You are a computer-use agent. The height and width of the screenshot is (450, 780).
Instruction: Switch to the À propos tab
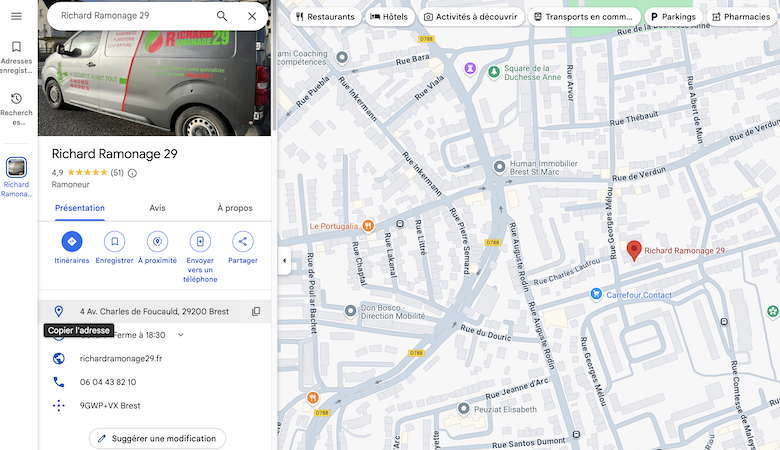pyautogui.click(x=235, y=208)
